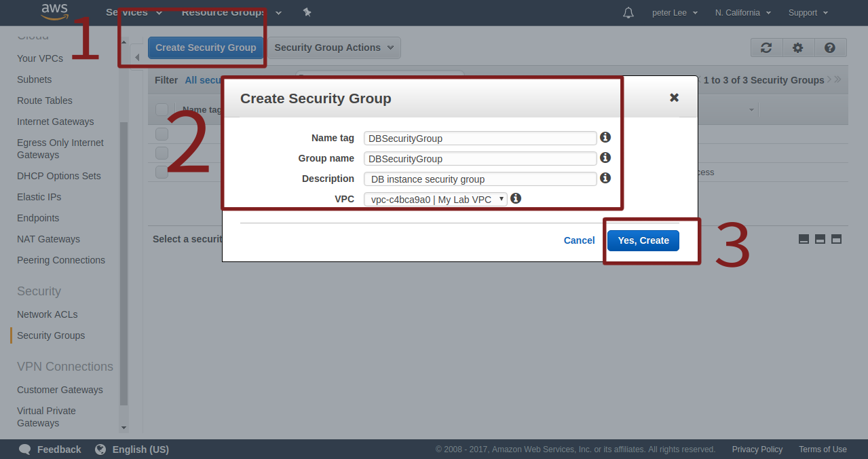This screenshot has width=868, height=459.
Task: Open the notifications bell icon
Action: coord(628,12)
